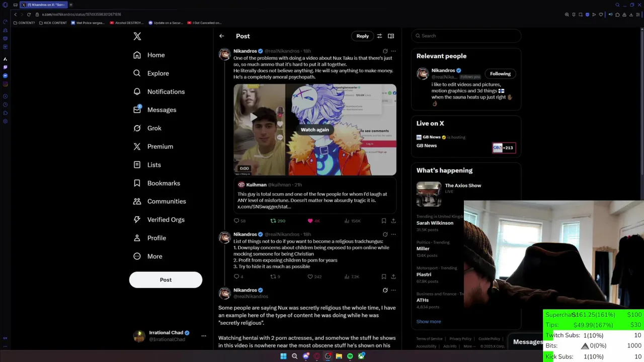Open the CONTENT? bookmark folder
The image size is (644, 362).
point(24,23)
